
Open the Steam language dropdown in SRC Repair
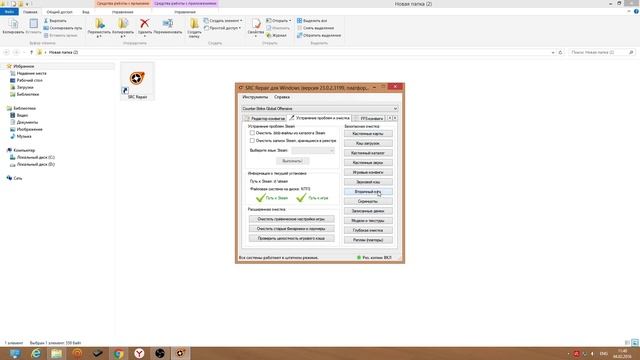tap(313, 151)
